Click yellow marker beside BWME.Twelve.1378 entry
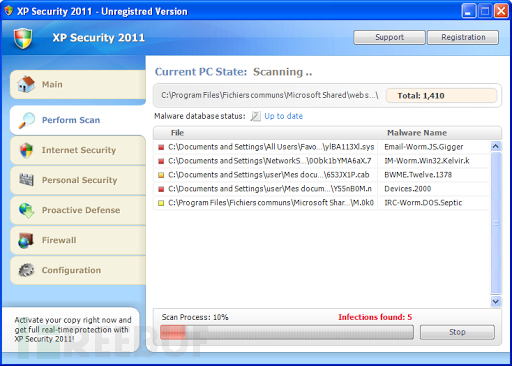512x366 pixels. (161, 175)
